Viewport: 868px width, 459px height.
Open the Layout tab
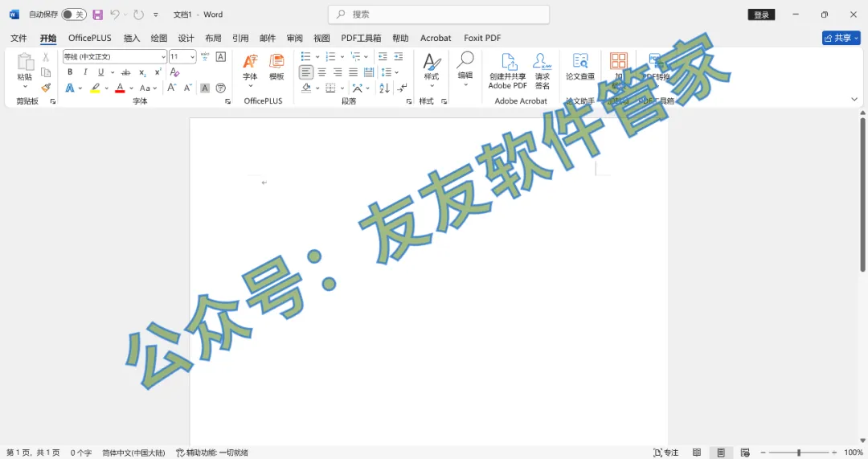pyautogui.click(x=213, y=39)
